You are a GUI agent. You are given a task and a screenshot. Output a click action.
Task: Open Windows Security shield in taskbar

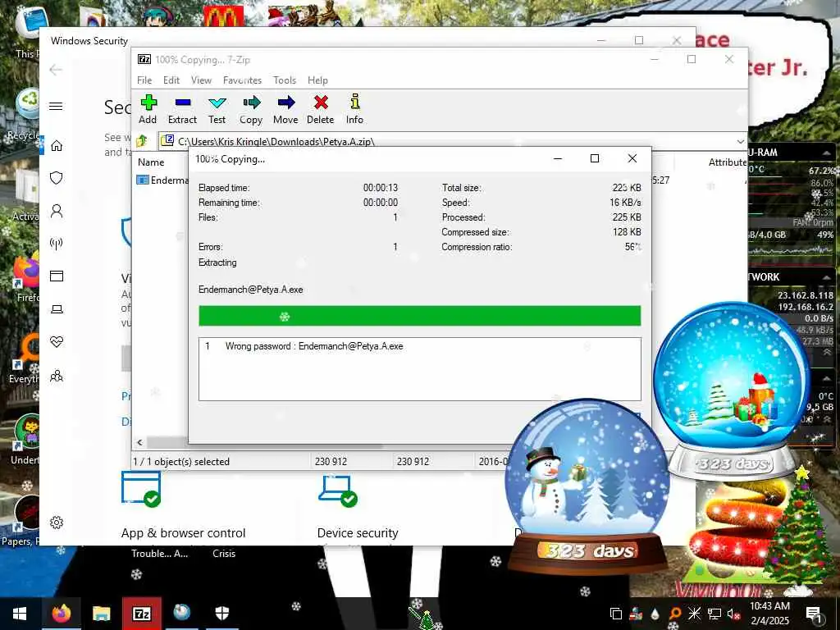pos(221,614)
